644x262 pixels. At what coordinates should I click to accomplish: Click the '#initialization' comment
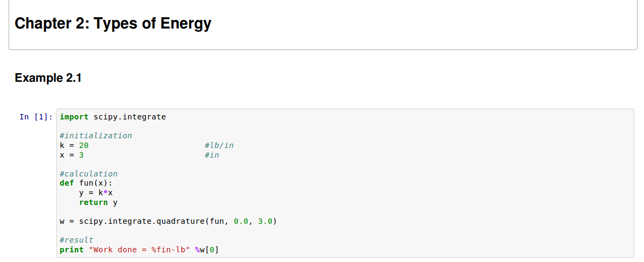(96, 136)
